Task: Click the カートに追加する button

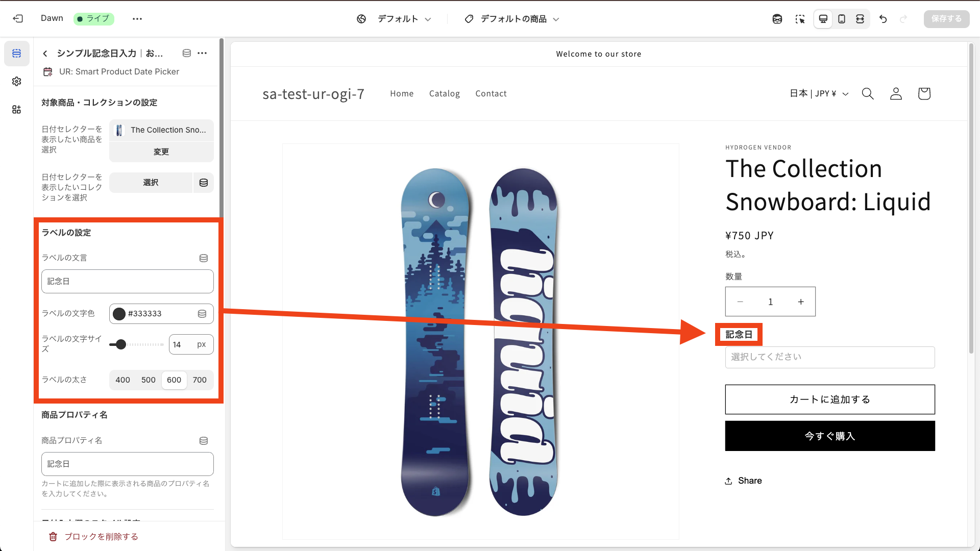Action: (x=829, y=399)
